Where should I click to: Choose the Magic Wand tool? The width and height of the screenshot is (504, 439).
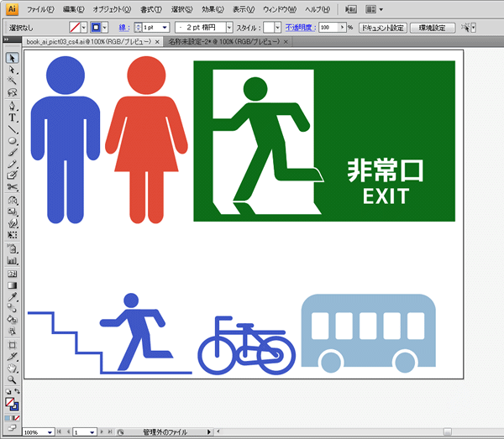pyautogui.click(x=13, y=81)
